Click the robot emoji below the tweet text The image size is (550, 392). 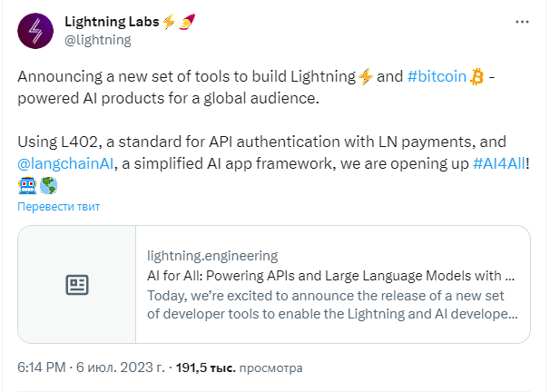27,185
